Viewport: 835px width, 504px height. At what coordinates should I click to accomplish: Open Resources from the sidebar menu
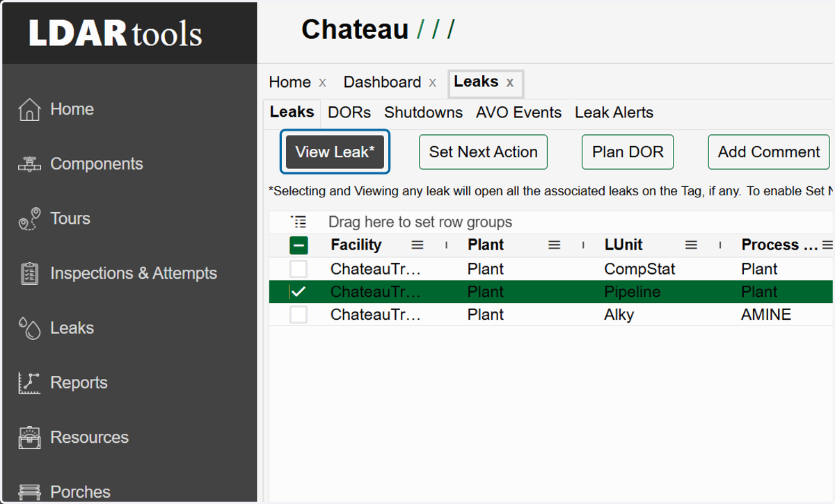click(89, 437)
